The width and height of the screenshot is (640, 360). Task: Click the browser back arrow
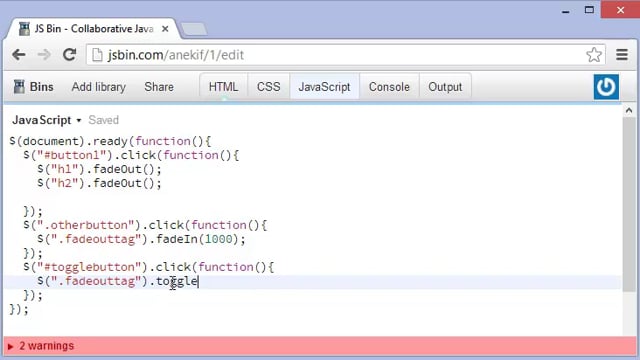(19, 54)
